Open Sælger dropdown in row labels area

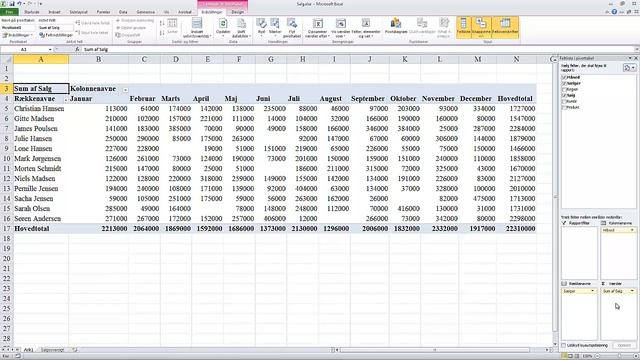point(592,291)
